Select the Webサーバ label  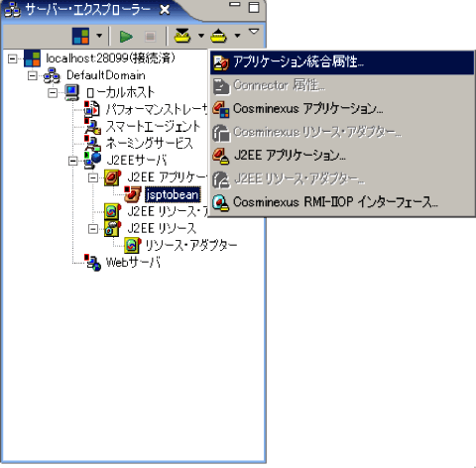coord(133,263)
